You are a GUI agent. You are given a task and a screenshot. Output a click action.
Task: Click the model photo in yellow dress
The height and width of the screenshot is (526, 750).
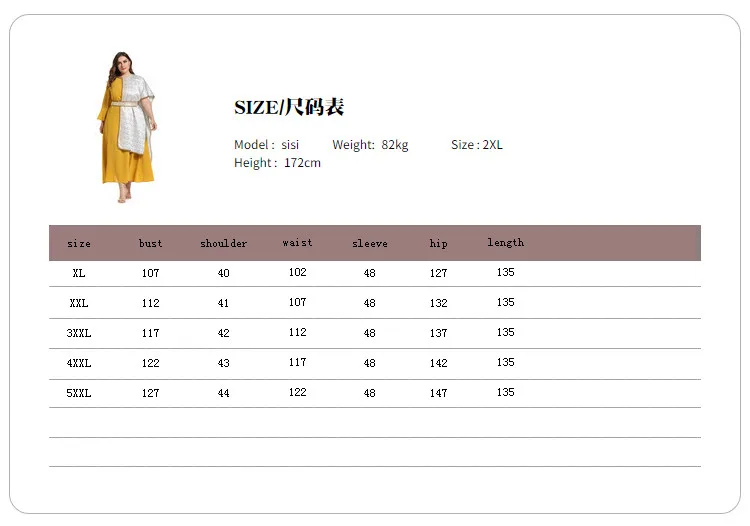(127, 127)
